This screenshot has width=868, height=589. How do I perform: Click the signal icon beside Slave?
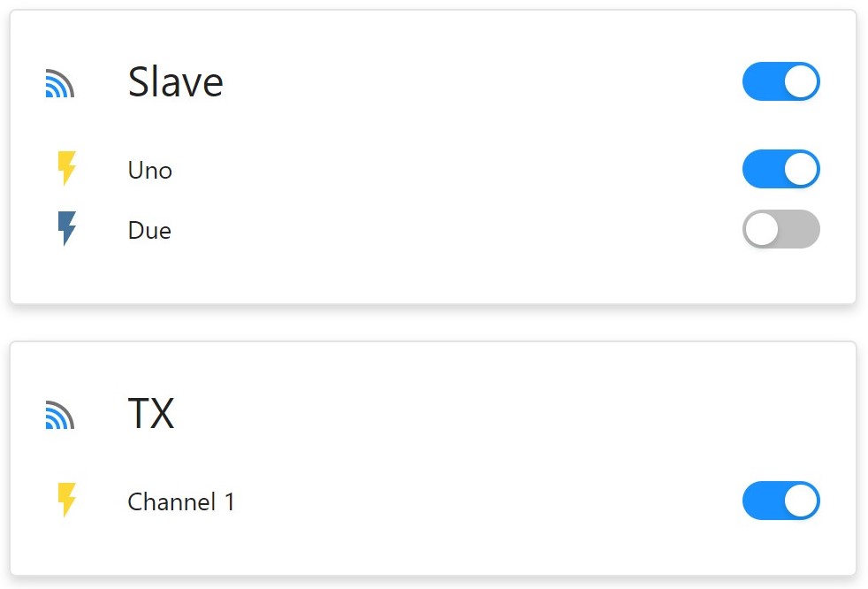[x=60, y=83]
